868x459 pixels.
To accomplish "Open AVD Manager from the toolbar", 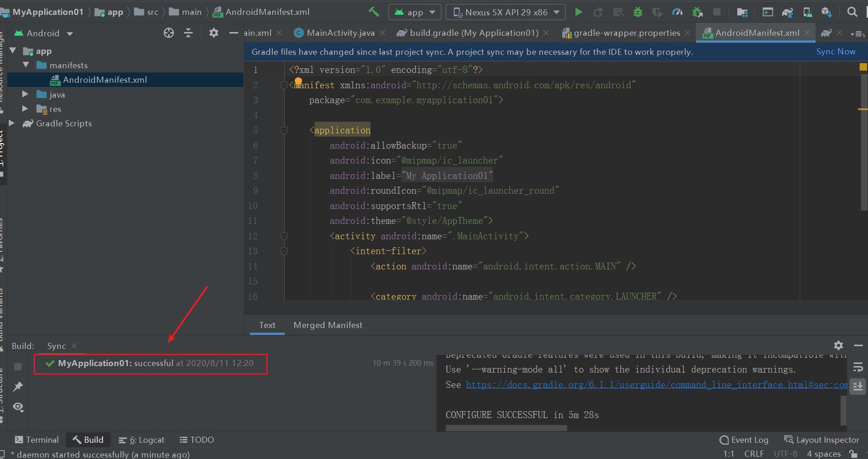I will click(808, 12).
